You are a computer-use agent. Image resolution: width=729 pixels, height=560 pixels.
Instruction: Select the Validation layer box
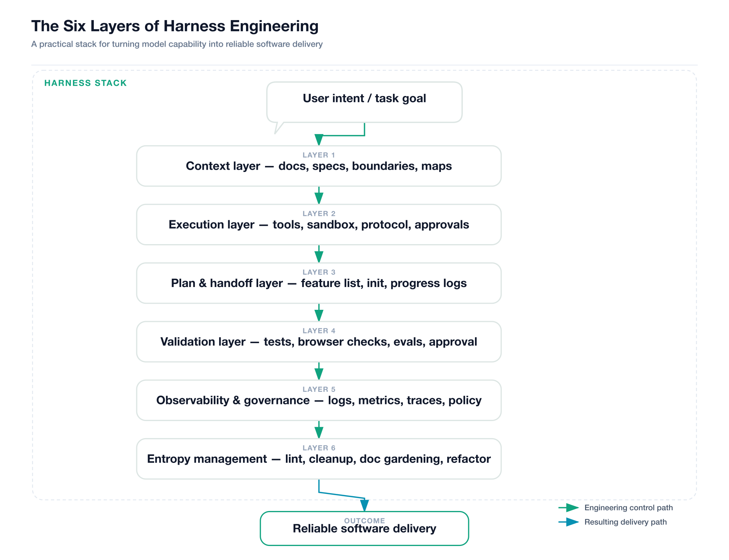(319, 342)
